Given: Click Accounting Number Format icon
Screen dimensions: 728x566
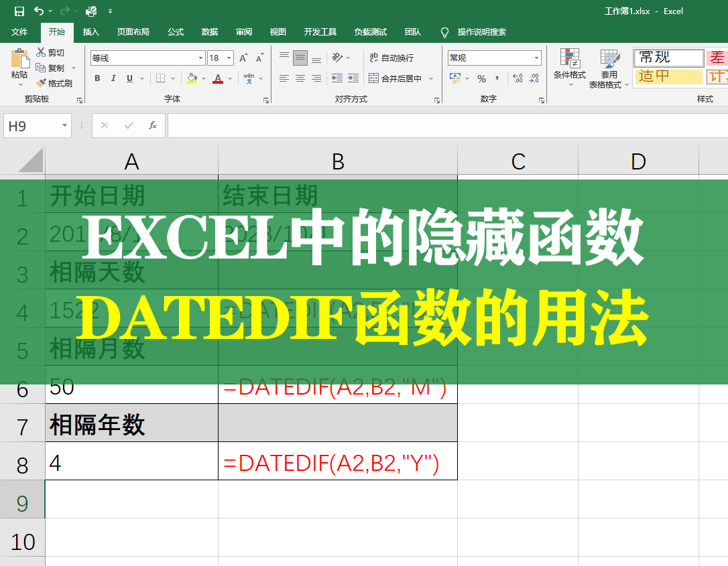Looking at the screenshot, I should 455,78.
